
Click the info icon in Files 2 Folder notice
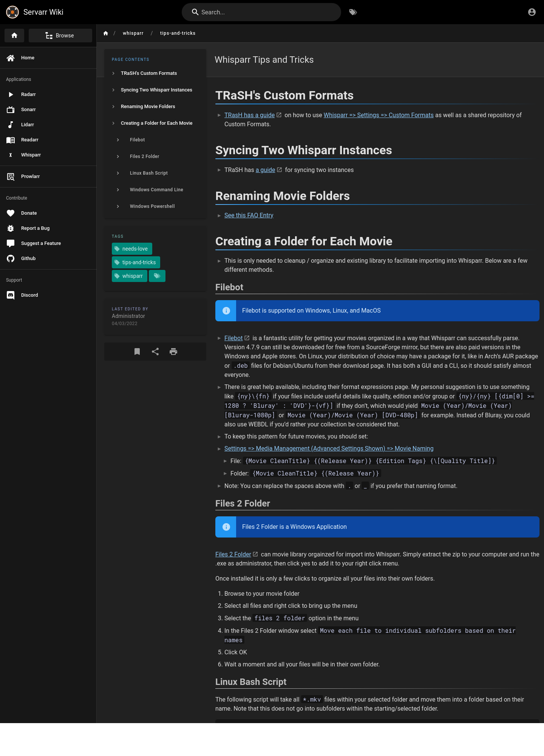pos(226,527)
